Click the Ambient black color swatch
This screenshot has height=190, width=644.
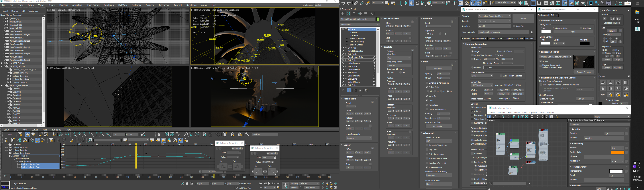pos(584,43)
